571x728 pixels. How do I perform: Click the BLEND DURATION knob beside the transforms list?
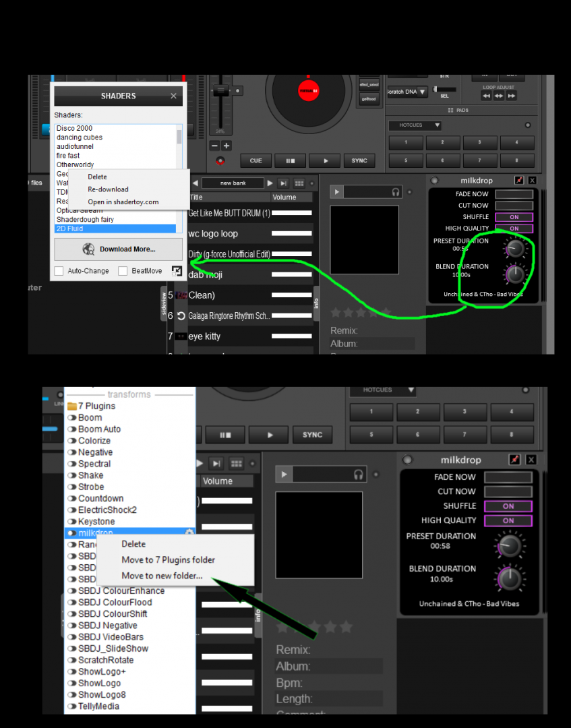pos(510,579)
